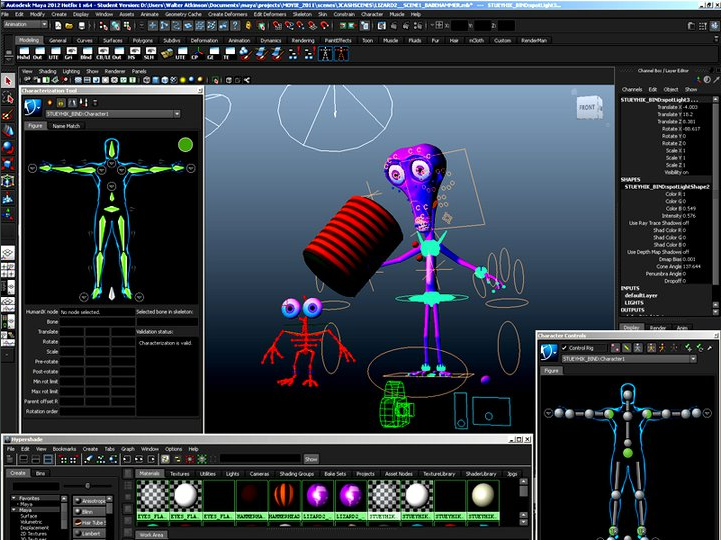Click the red sphere tool in left toolbox

click(x=8, y=148)
